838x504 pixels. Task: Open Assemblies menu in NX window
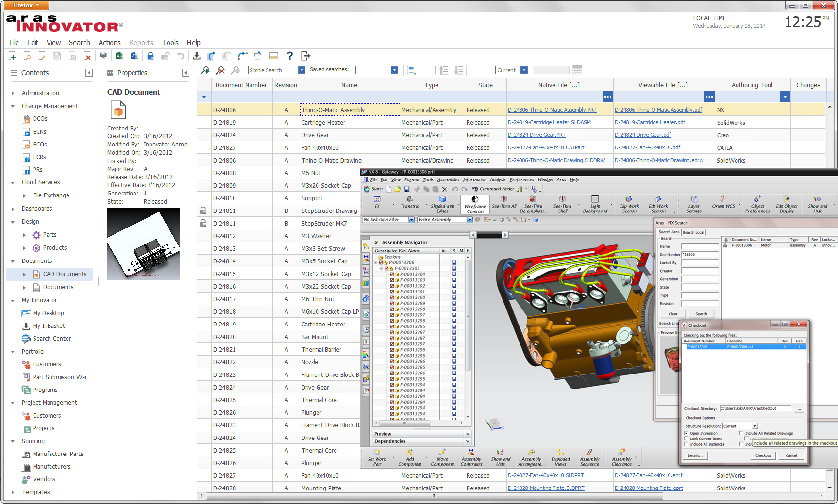tap(448, 179)
